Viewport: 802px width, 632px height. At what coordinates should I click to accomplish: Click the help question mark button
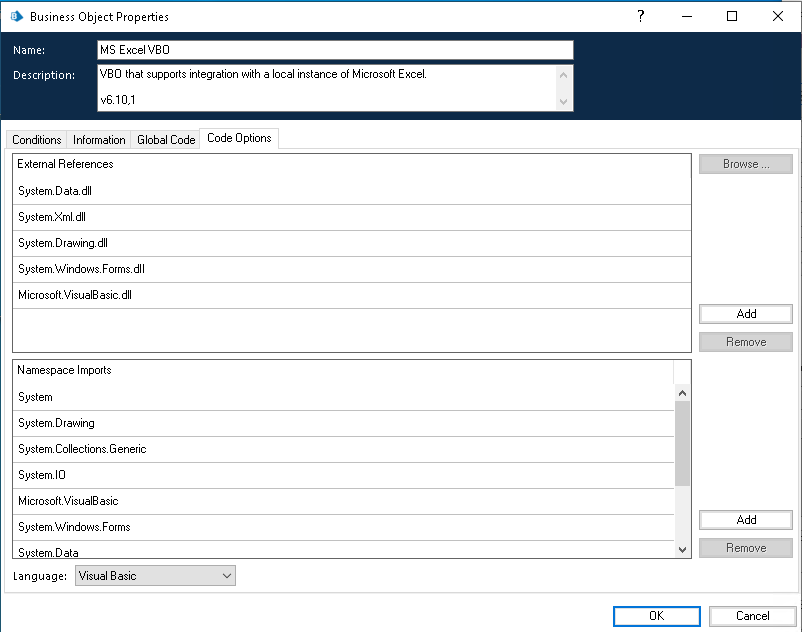tap(640, 16)
